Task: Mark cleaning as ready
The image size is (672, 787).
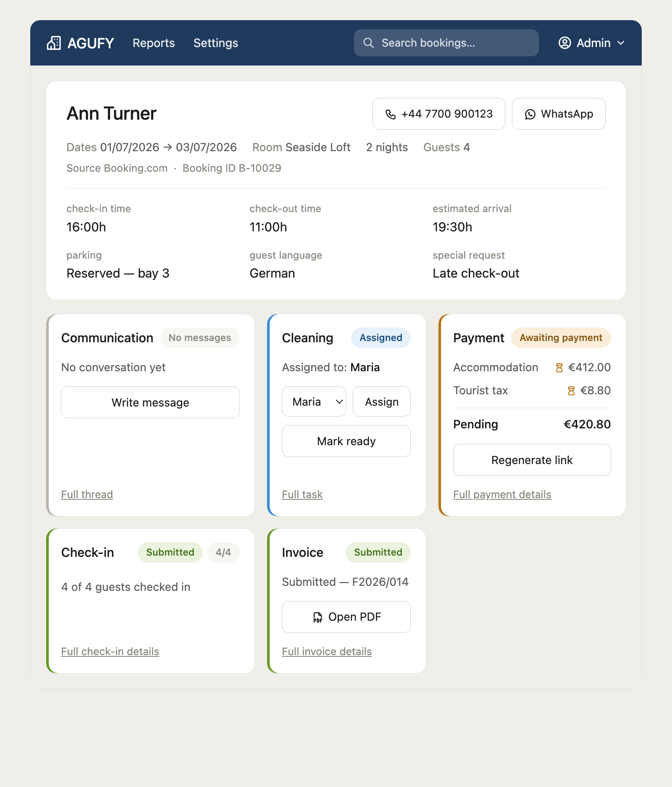Action: click(x=346, y=441)
